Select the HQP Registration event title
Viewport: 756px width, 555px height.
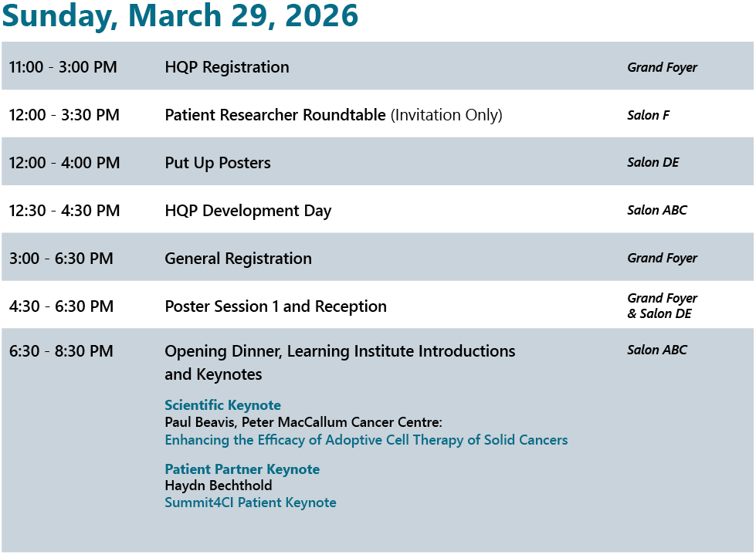227,67
